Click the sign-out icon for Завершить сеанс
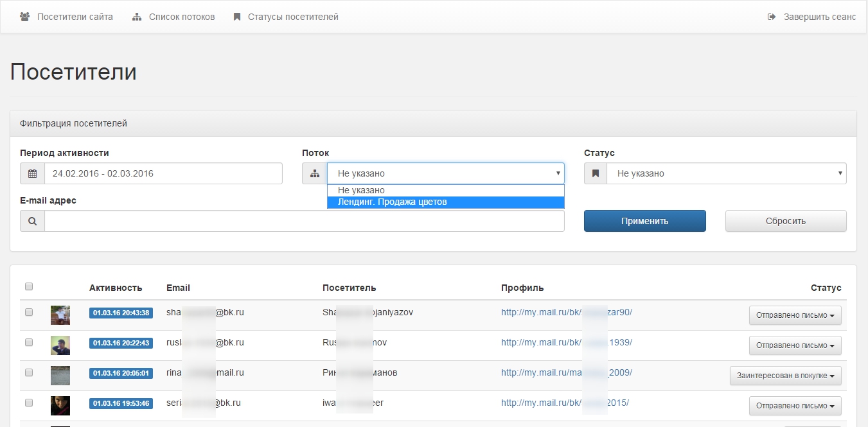The width and height of the screenshot is (868, 427). pyautogui.click(x=772, y=17)
